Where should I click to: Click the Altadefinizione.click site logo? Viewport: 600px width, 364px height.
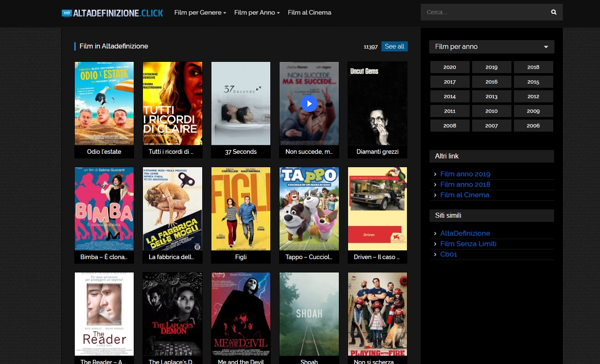pos(112,13)
